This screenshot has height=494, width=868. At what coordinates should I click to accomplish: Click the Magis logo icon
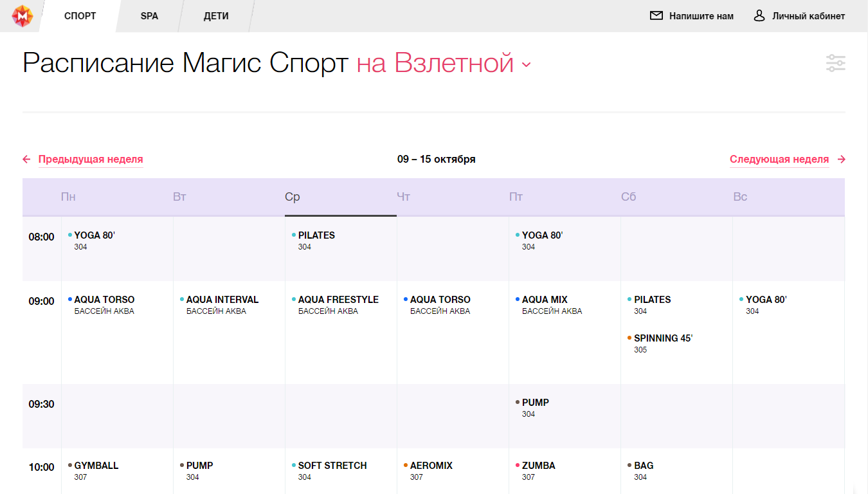click(x=23, y=16)
